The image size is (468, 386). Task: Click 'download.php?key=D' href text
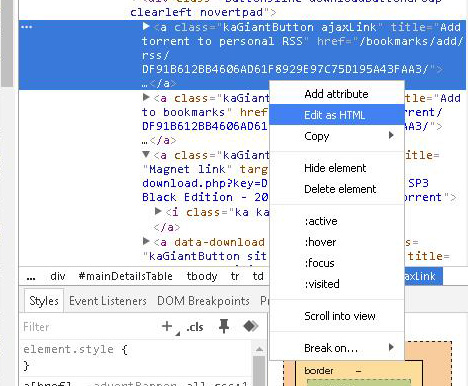coord(205,183)
